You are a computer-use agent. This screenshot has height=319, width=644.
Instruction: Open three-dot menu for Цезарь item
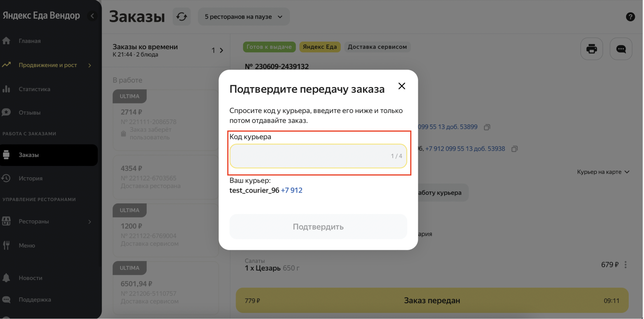point(625,265)
